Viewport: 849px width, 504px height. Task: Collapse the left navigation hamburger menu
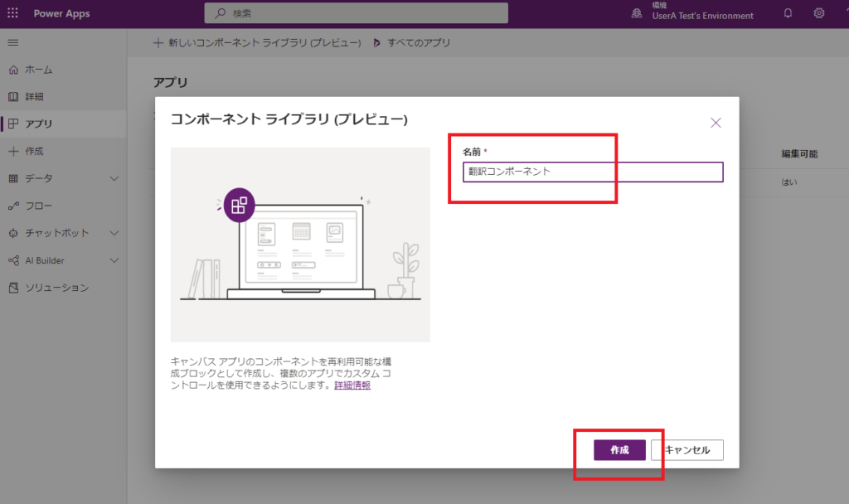point(13,42)
